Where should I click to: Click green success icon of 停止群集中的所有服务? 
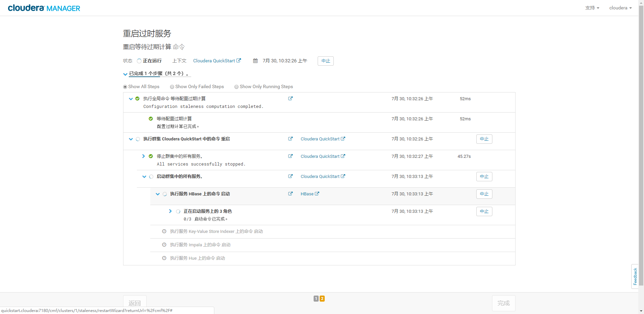151,156
